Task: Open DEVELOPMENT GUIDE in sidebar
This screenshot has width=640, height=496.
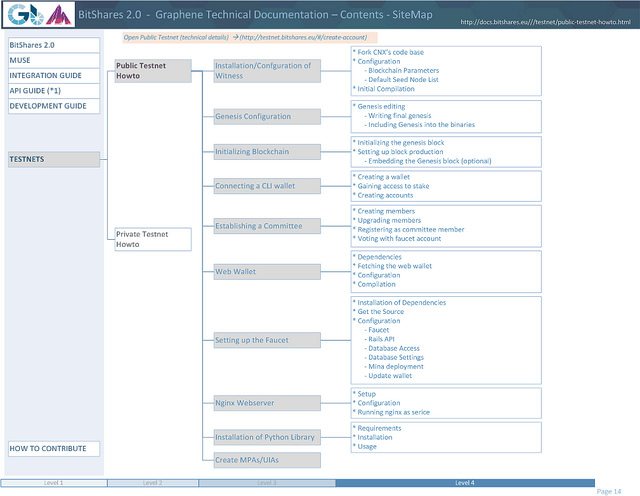Action: pos(53,106)
